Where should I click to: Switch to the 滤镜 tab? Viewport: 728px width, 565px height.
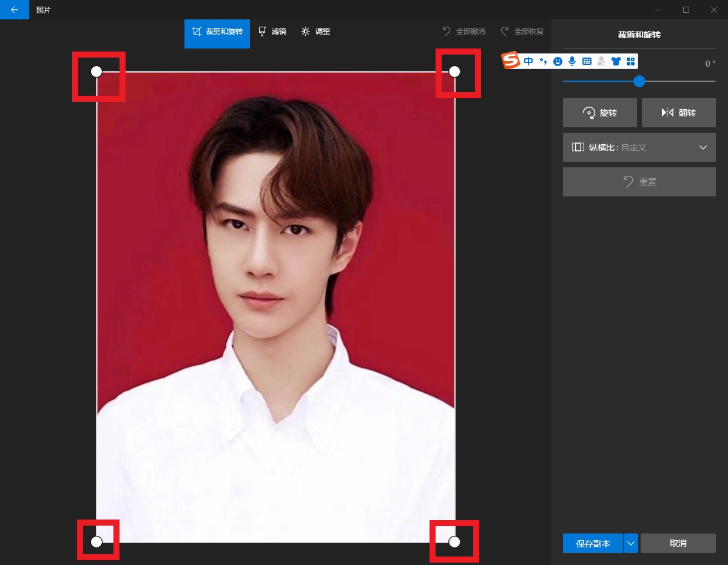pyautogui.click(x=272, y=32)
